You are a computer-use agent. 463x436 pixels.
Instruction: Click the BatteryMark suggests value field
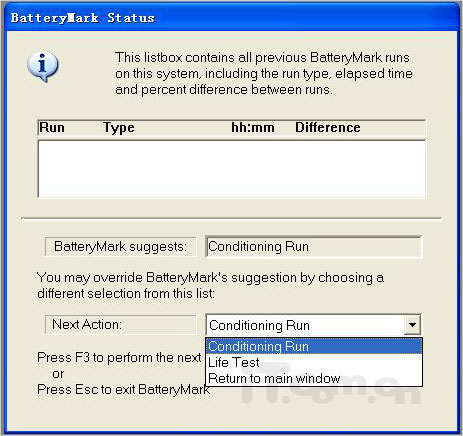(x=314, y=247)
